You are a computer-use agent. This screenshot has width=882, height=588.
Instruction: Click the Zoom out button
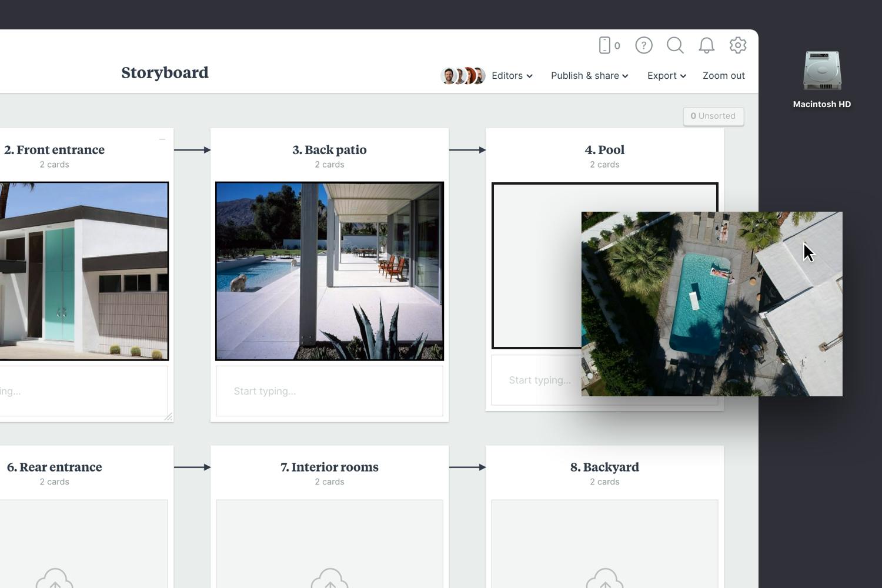pos(724,75)
